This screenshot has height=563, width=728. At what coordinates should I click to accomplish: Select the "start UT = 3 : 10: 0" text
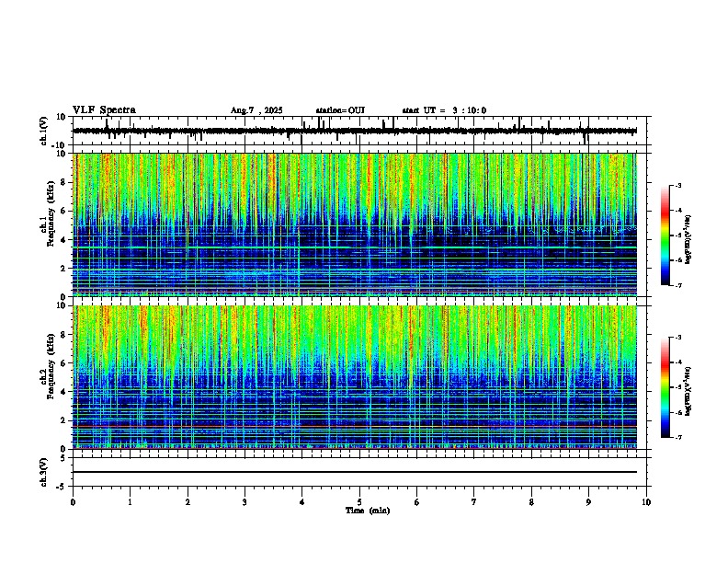click(x=444, y=110)
